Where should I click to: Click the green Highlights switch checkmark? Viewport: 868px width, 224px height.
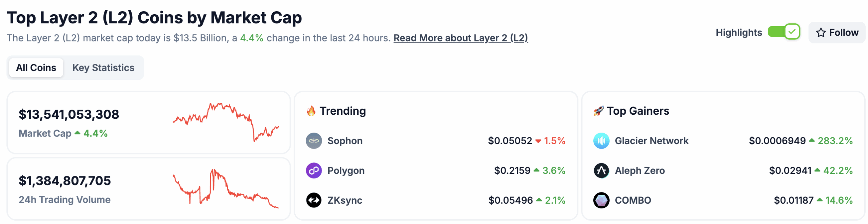point(792,32)
